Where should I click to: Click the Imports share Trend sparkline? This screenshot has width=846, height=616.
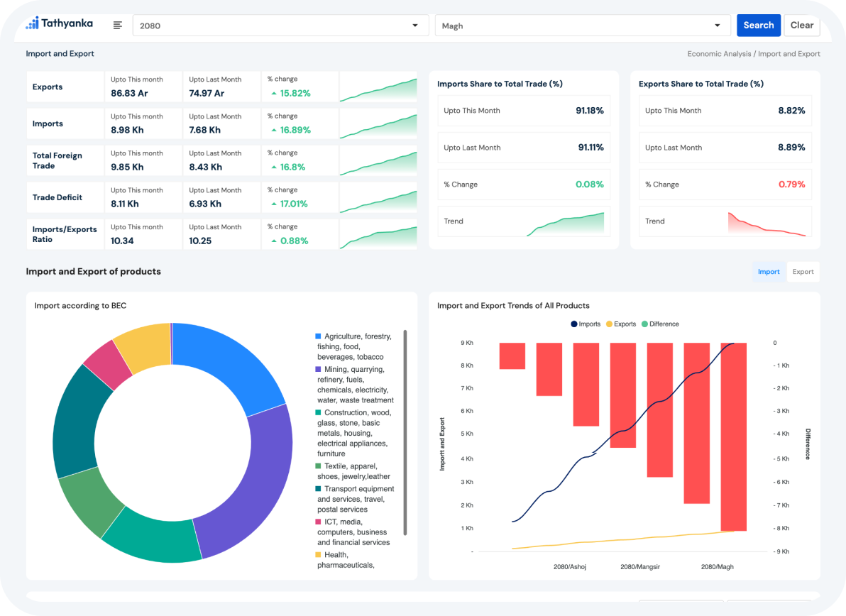565,223
